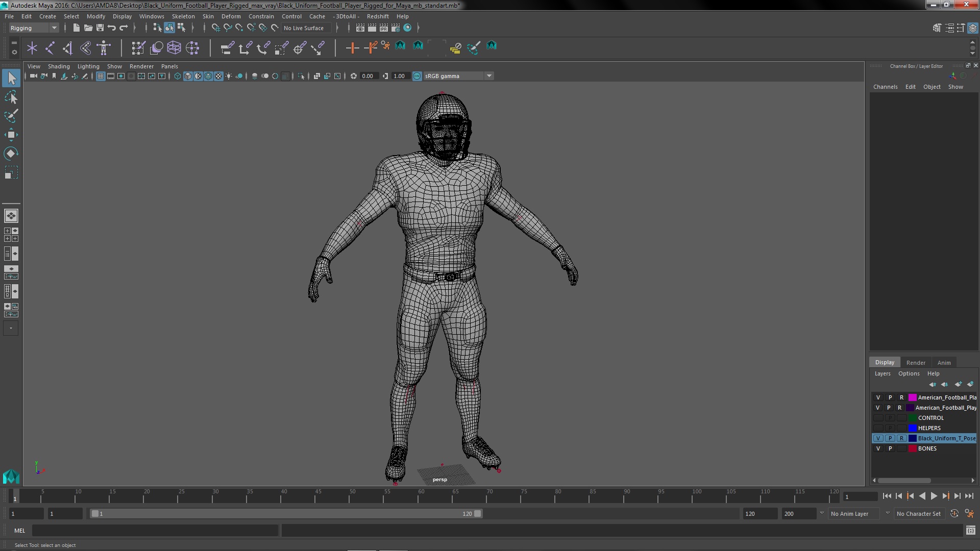
Task: Open Render View clapperboard icon
Action: pyautogui.click(x=360, y=28)
